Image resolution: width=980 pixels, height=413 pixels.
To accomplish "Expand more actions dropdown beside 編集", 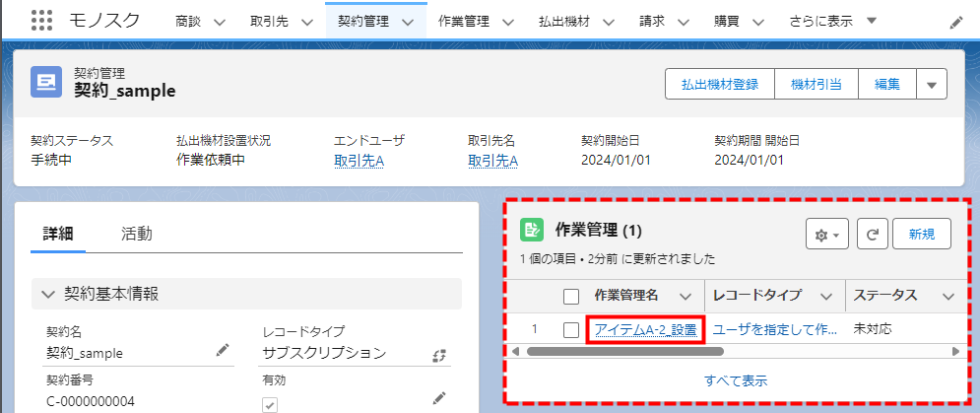I will click(x=931, y=85).
